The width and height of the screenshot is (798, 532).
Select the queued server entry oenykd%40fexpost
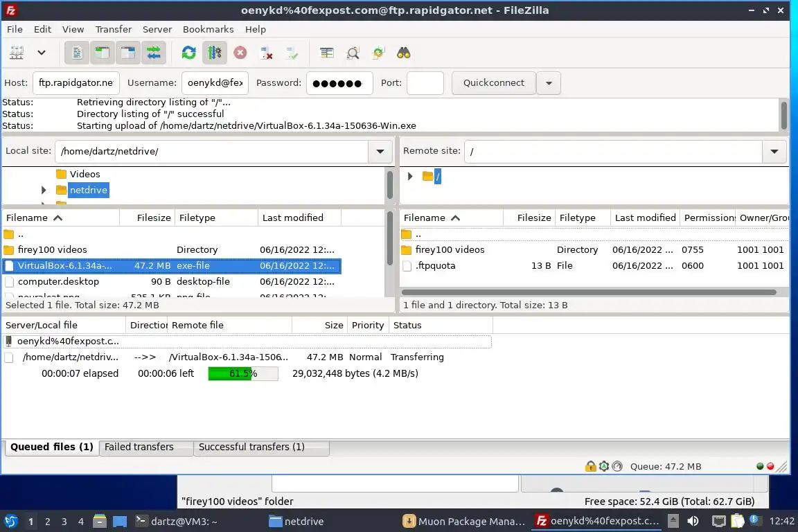(x=247, y=341)
